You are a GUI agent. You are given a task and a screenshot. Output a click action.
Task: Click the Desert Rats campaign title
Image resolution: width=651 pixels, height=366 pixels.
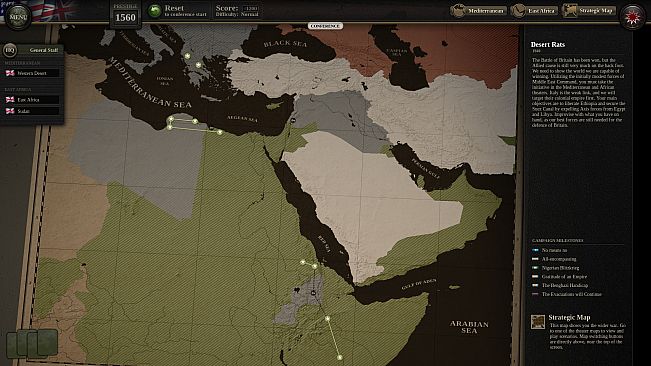548,44
